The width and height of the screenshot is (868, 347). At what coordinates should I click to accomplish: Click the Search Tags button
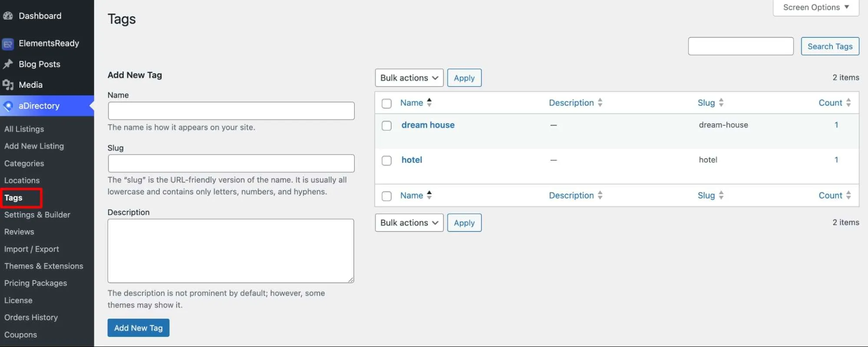pos(830,46)
